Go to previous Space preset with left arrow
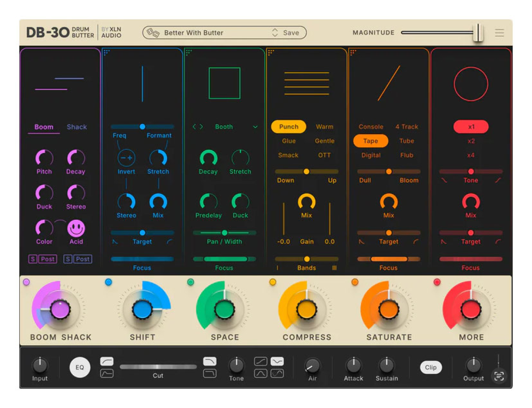The width and height of the screenshot is (532, 408). pyautogui.click(x=194, y=127)
